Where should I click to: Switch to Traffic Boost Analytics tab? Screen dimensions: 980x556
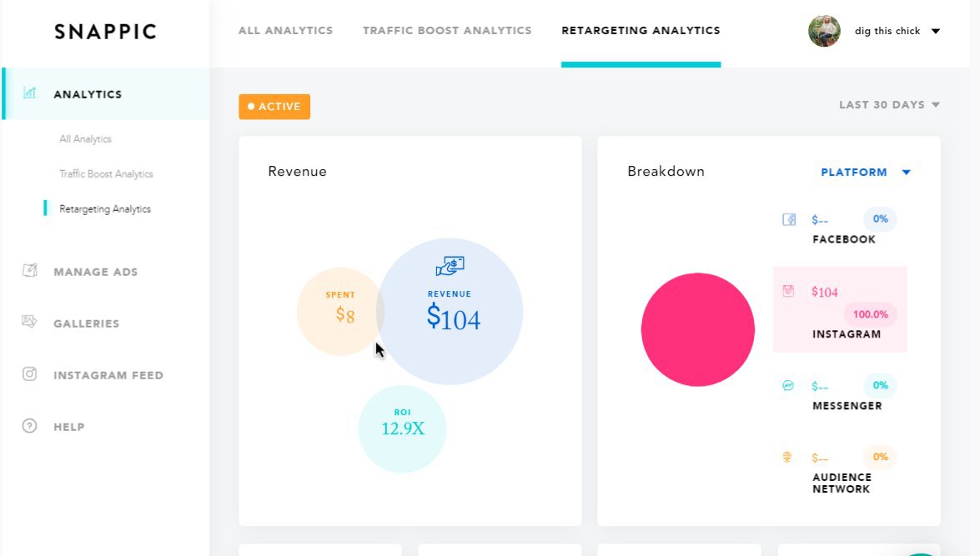click(x=447, y=31)
